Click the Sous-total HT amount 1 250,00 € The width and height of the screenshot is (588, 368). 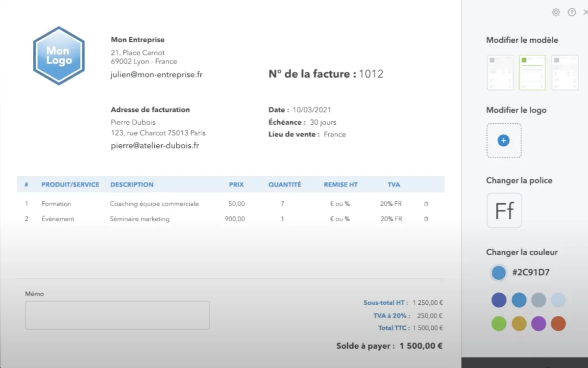[x=428, y=303]
